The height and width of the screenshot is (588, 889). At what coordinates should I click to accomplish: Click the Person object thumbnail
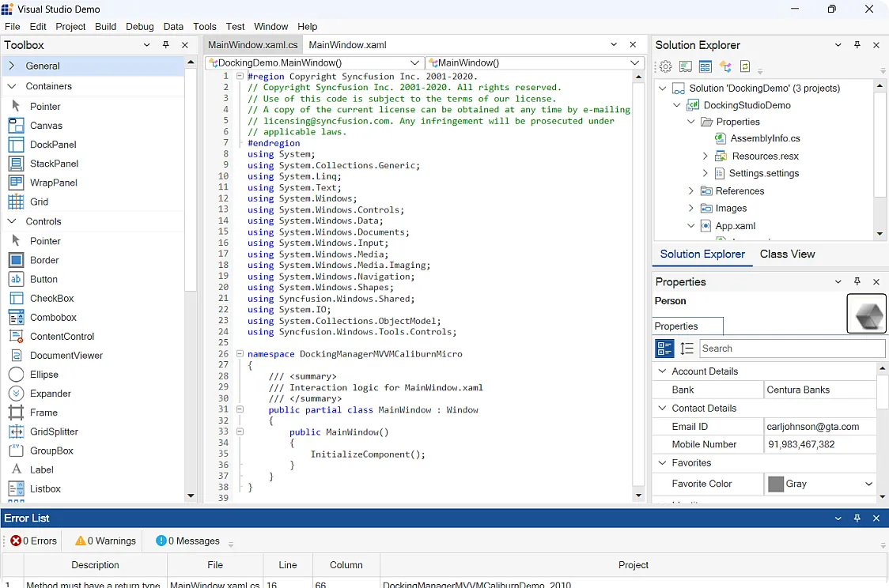point(866,313)
